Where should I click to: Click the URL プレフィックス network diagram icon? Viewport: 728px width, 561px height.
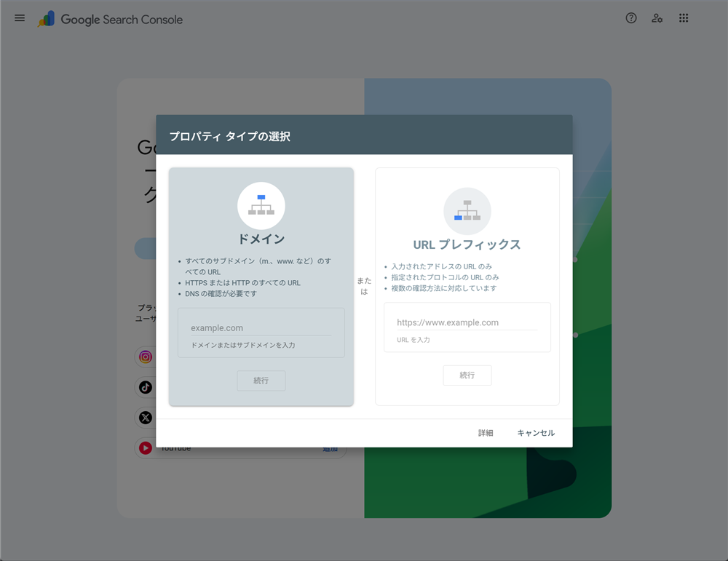pos(467,211)
